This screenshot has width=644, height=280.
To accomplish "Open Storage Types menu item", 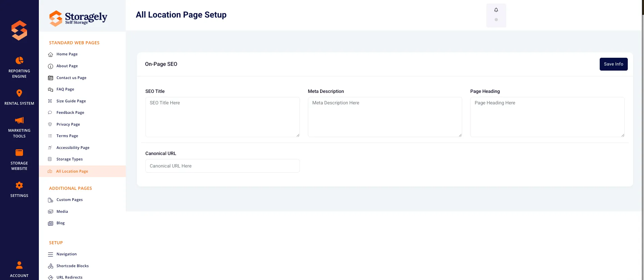I will [70, 159].
